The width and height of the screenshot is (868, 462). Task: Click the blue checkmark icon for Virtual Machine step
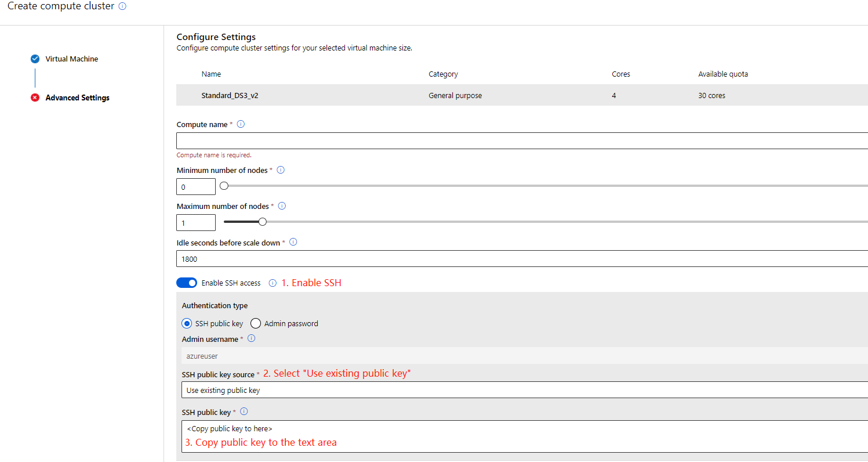pyautogui.click(x=35, y=59)
